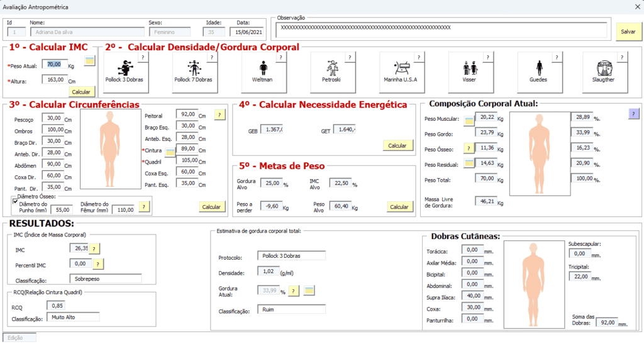
Task: Open the help button above Visser
Action: point(487,57)
